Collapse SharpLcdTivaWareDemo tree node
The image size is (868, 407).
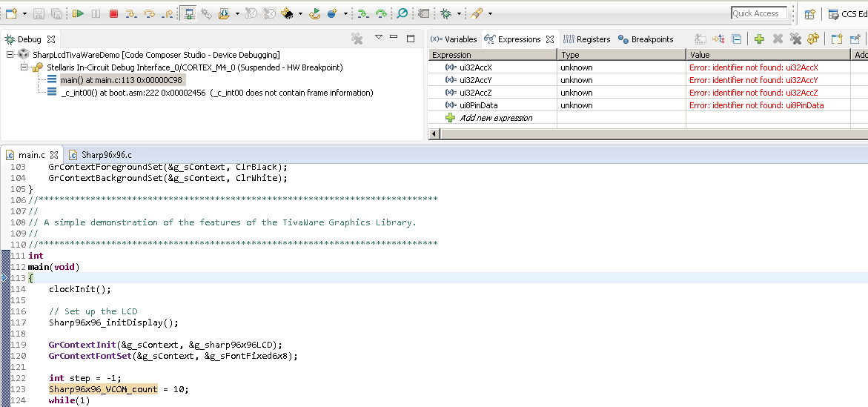point(10,54)
